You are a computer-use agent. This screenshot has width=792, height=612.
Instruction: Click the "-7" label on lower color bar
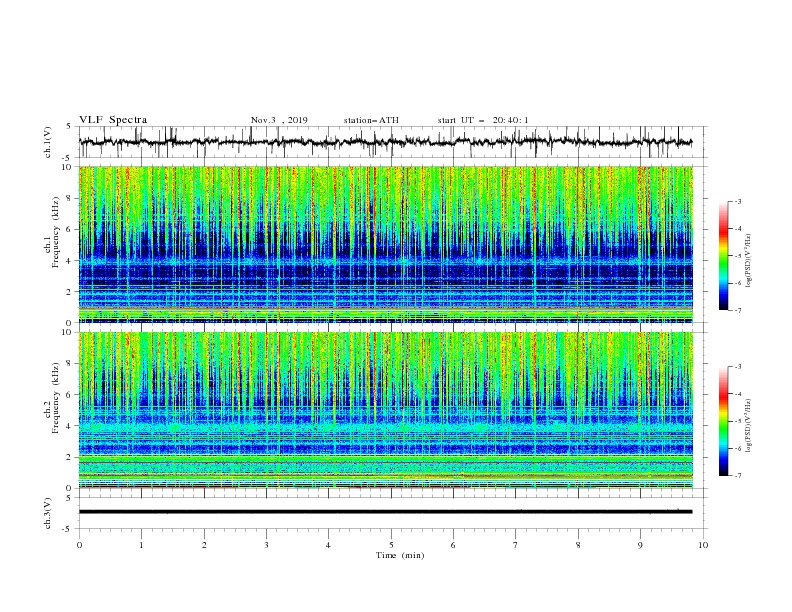(738, 476)
